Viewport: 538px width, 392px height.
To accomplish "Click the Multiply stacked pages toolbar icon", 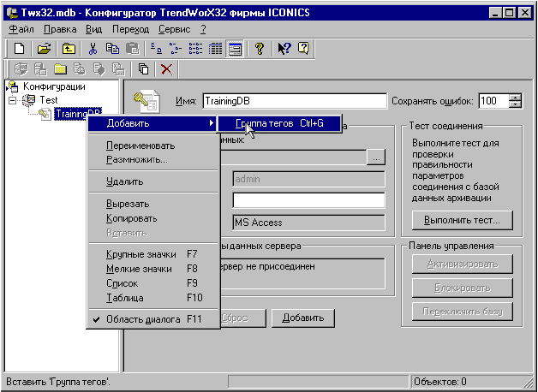I will (143, 69).
